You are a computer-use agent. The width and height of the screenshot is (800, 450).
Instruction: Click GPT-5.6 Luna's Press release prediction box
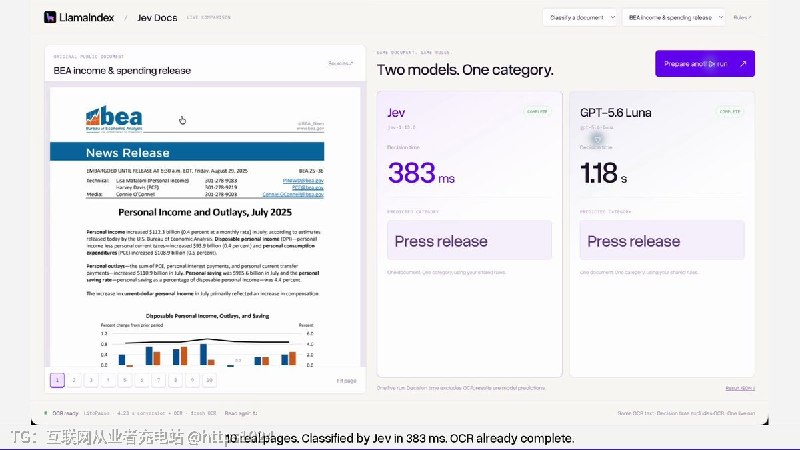pos(662,240)
